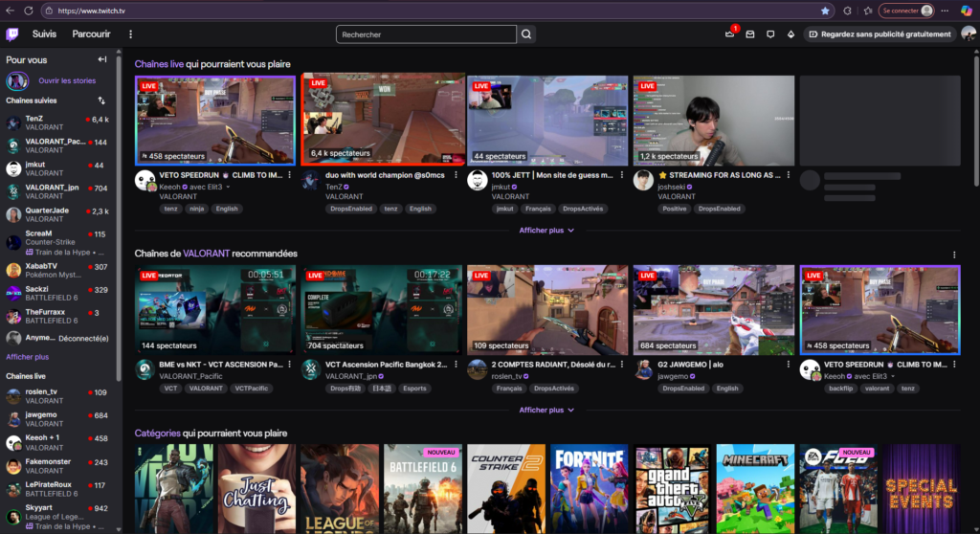
Task: Click Regardez sans publicité gratuitement button
Action: pyautogui.click(x=880, y=34)
